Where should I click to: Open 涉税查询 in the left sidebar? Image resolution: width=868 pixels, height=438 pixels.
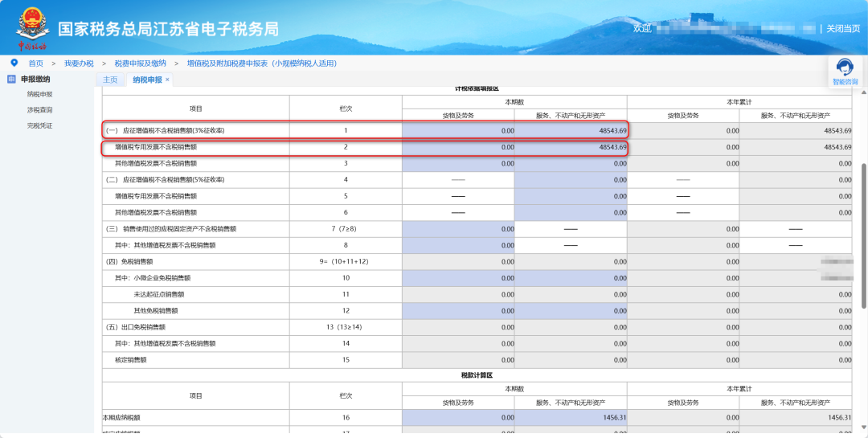[x=40, y=109]
